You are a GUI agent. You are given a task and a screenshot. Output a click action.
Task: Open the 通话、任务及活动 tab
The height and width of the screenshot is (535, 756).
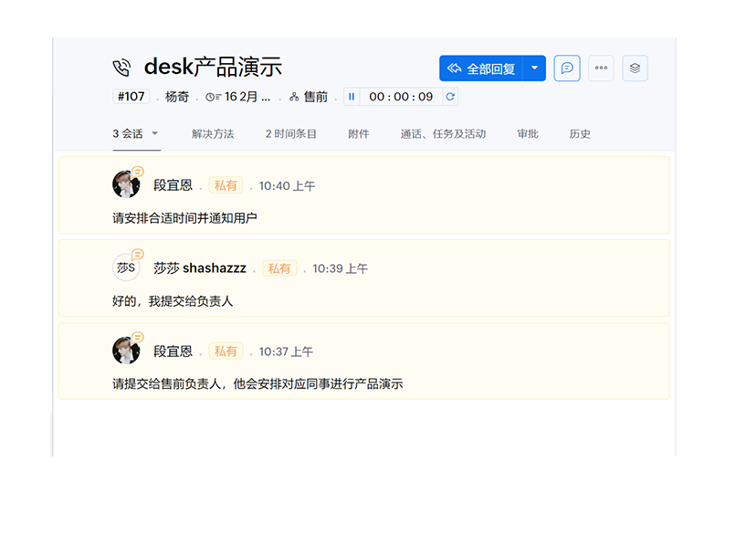[x=443, y=134]
